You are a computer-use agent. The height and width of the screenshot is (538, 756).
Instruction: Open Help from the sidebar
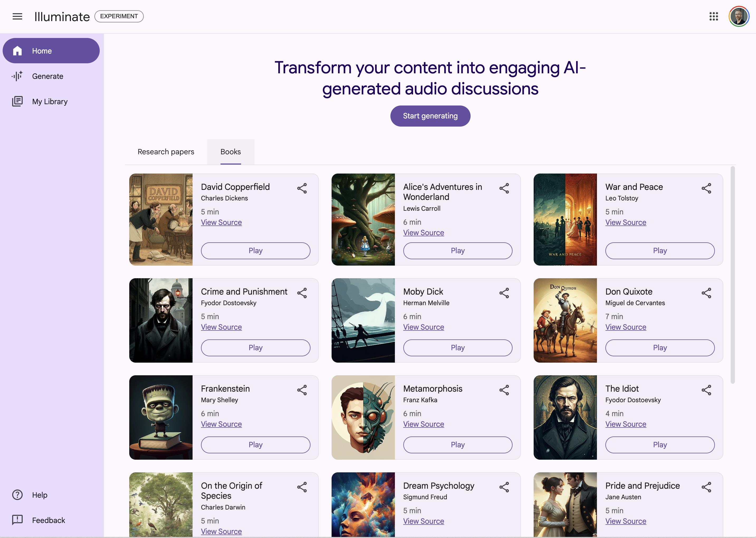(39, 494)
